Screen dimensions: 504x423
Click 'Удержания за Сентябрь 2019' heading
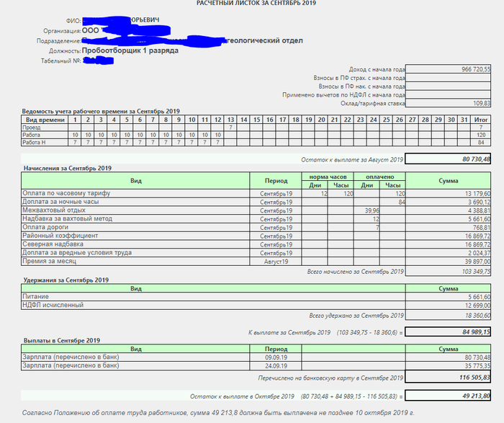coord(66,280)
